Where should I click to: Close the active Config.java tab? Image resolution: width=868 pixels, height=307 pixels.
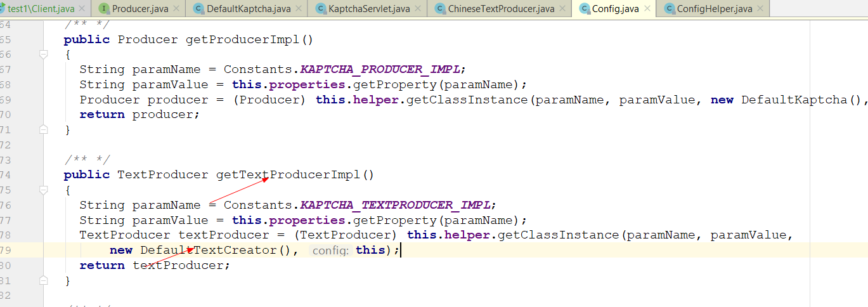click(648, 9)
